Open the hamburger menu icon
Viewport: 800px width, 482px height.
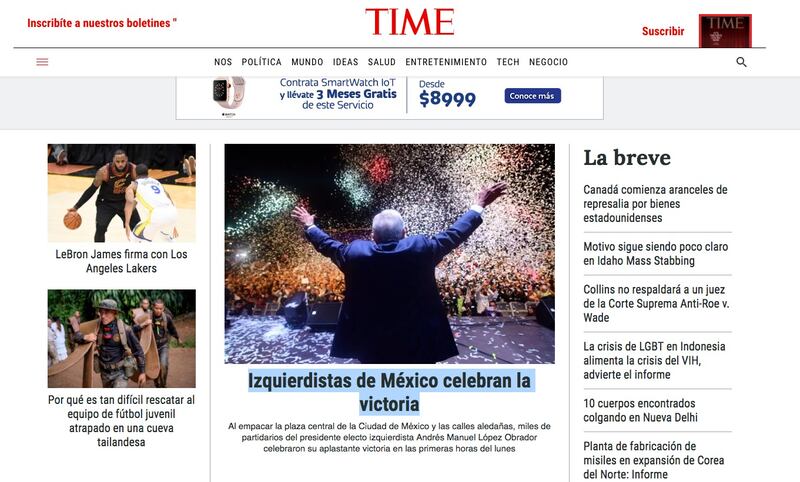(42, 62)
